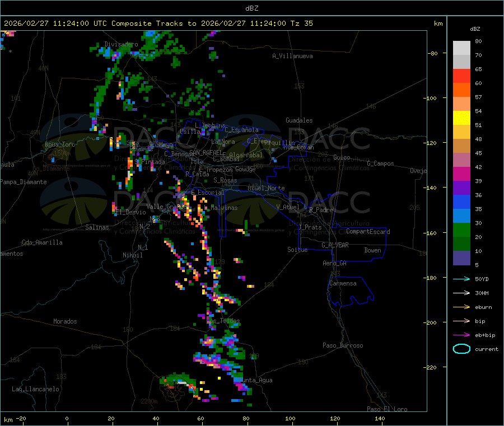This screenshot has width=504, height=426.
Task: Click the 140 km x-axis tick label
Action: click(380, 418)
